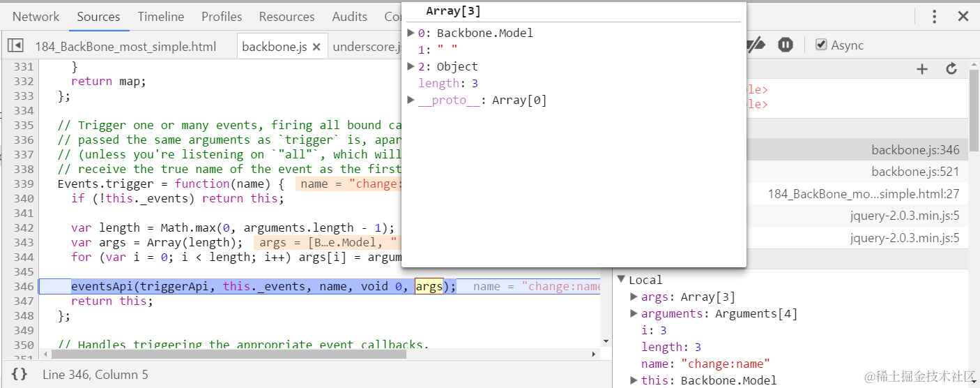Open 184_BackBone_most_simple.html file tab

125,47
